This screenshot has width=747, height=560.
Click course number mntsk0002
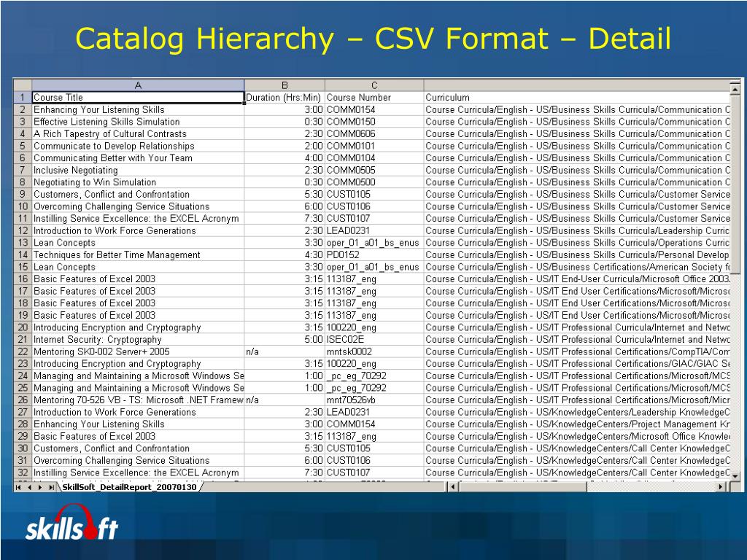click(374, 352)
